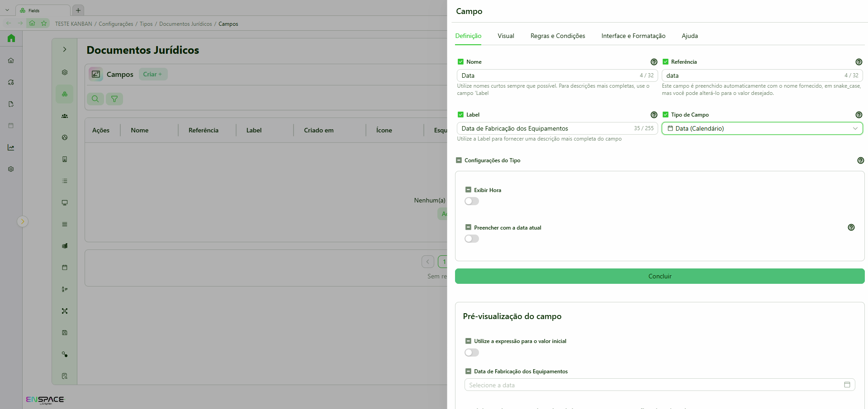Click the green home logo in left rail
This screenshot has width=868, height=409.
(x=11, y=38)
